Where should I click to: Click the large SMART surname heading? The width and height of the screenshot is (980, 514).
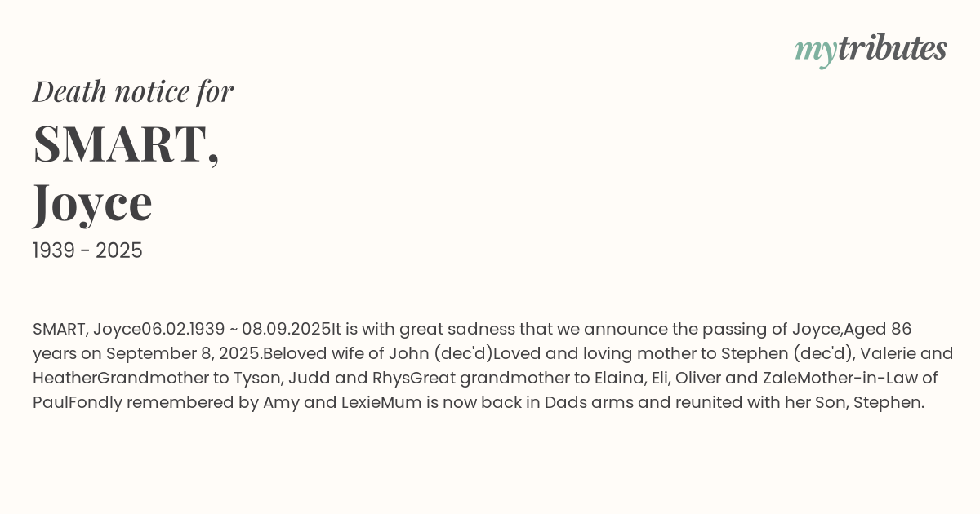[127, 144]
